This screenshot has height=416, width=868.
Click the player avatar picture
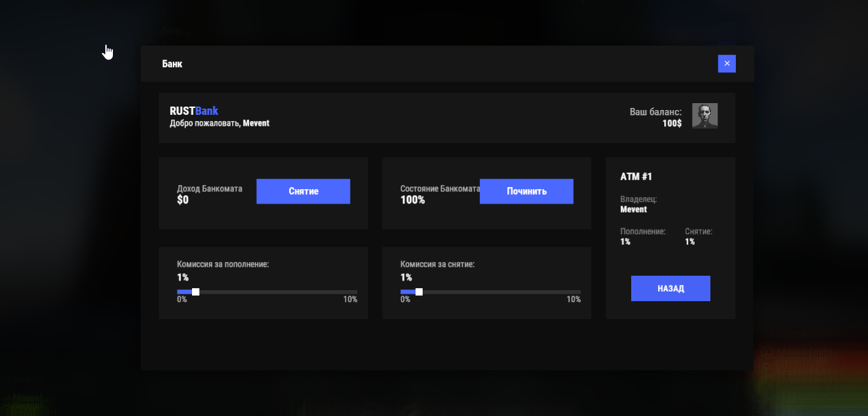pyautogui.click(x=704, y=116)
